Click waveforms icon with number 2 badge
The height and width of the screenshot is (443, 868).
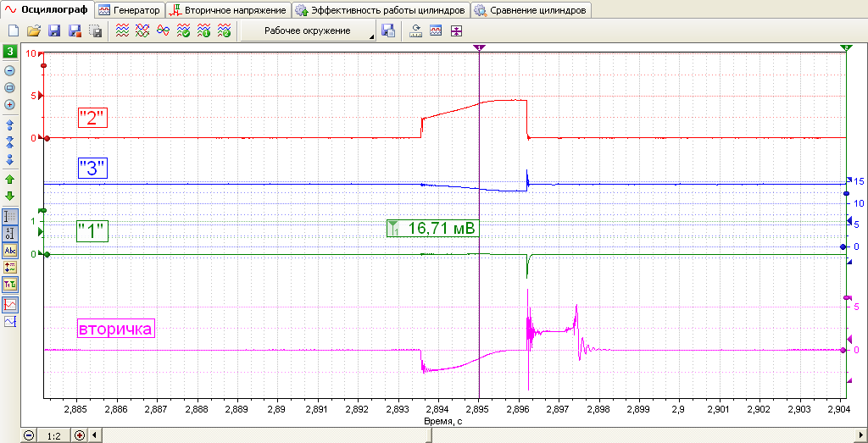click(225, 31)
